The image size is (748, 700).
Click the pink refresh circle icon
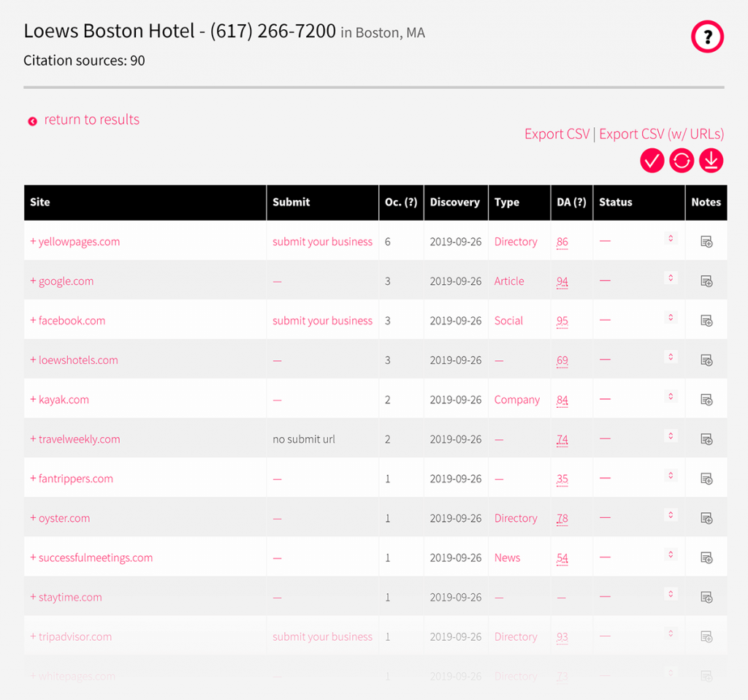coord(682,161)
